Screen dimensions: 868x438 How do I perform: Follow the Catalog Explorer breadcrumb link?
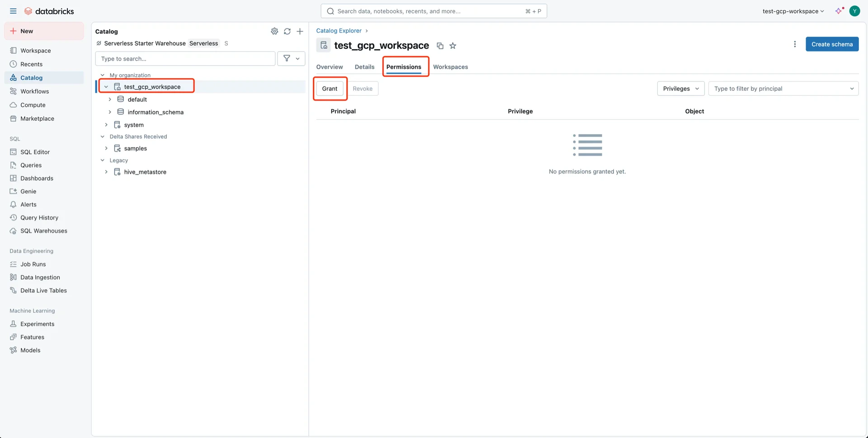339,31
